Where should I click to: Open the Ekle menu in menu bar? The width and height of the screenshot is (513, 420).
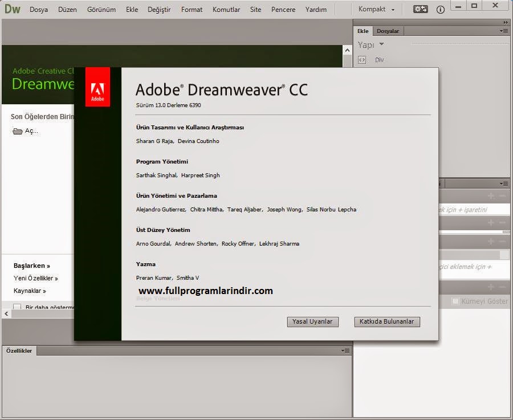click(132, 10)
